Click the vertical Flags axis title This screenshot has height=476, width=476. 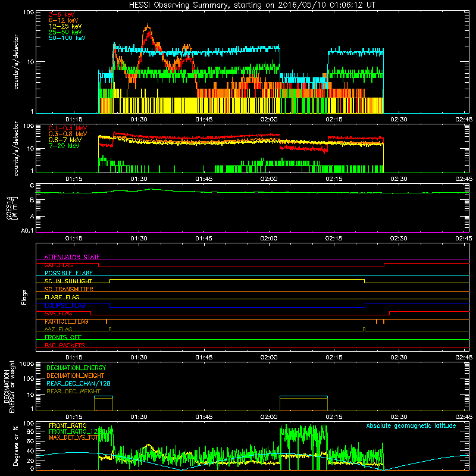[x=24, y=297]
